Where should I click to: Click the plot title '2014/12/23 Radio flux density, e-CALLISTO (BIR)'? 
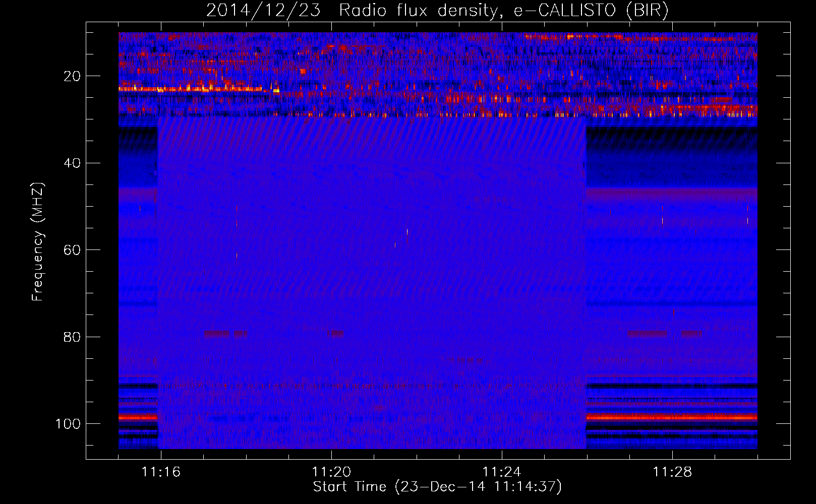[x=437, y=11]
